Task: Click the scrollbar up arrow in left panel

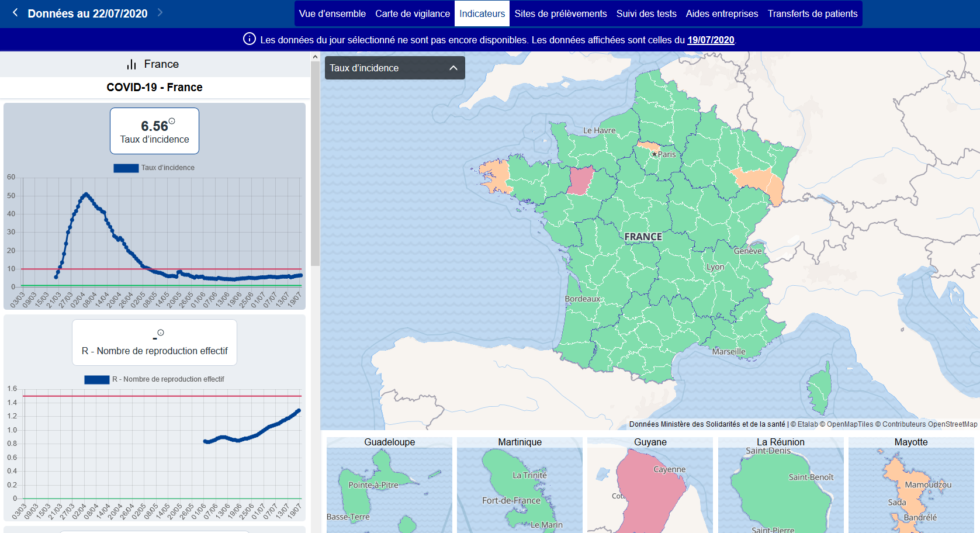Action: point(315,57)
